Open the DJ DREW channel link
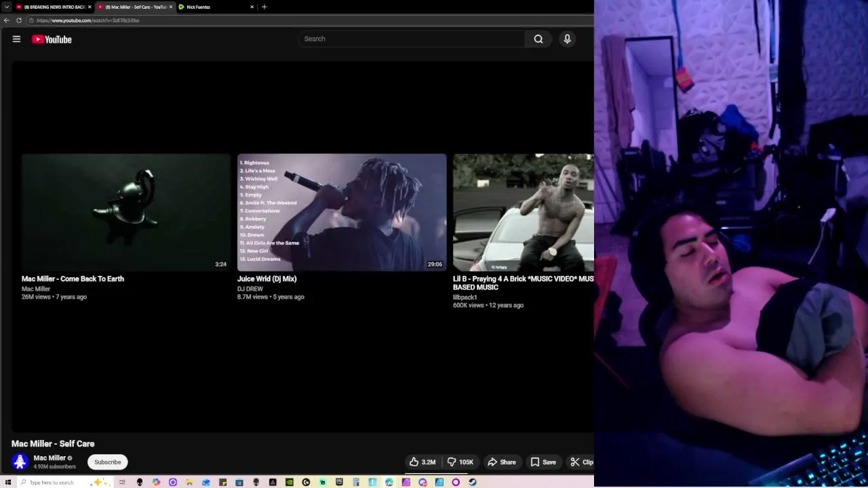 pos(250,289)
